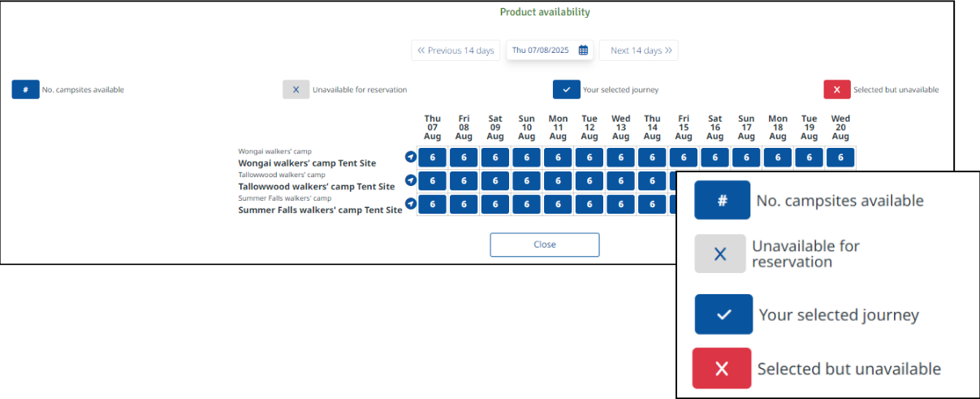
Task: Select Tallowwood Tent Site cell for Thu 14 Aug
Action: click(x=652, y=180)
